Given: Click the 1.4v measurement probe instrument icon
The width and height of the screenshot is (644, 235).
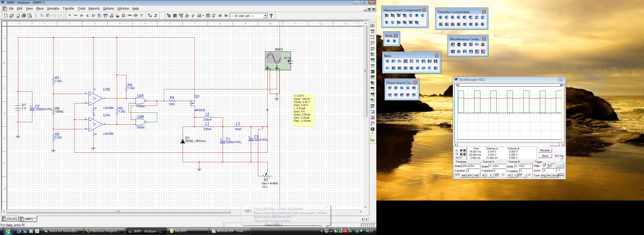Looking at the screenshot, I should 372,140.
